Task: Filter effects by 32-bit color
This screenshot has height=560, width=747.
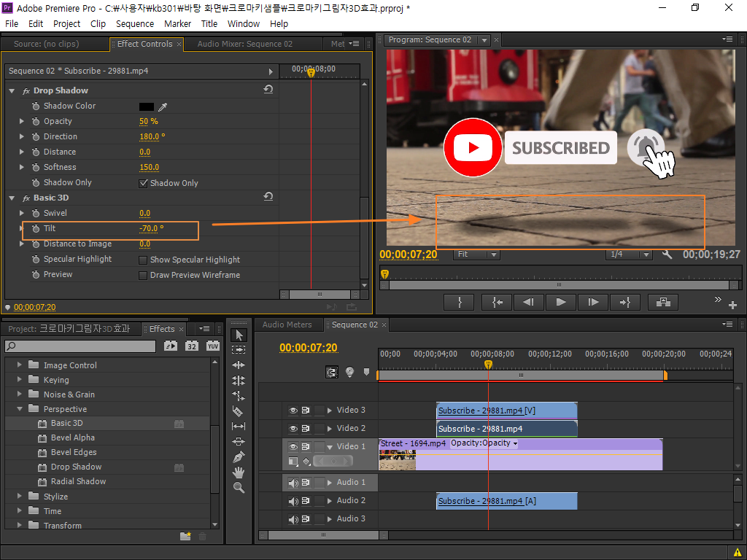Action: coord(192,346)
